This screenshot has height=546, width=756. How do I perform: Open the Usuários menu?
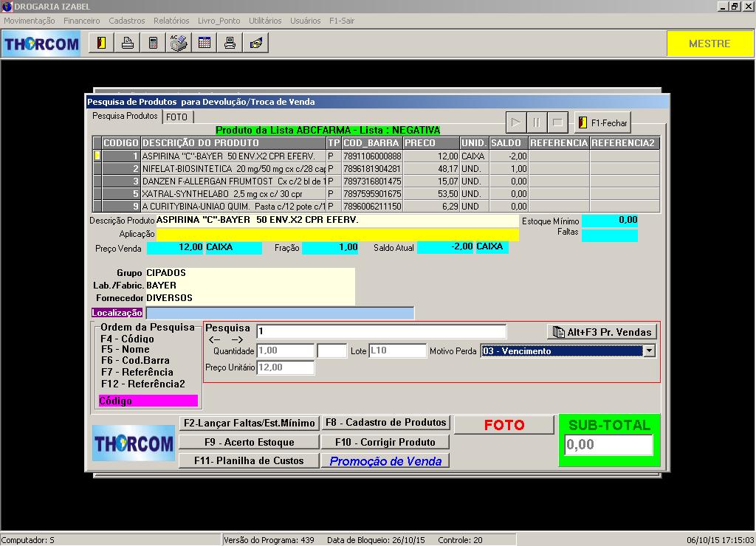pyautogui.click(x=305, y=21)
